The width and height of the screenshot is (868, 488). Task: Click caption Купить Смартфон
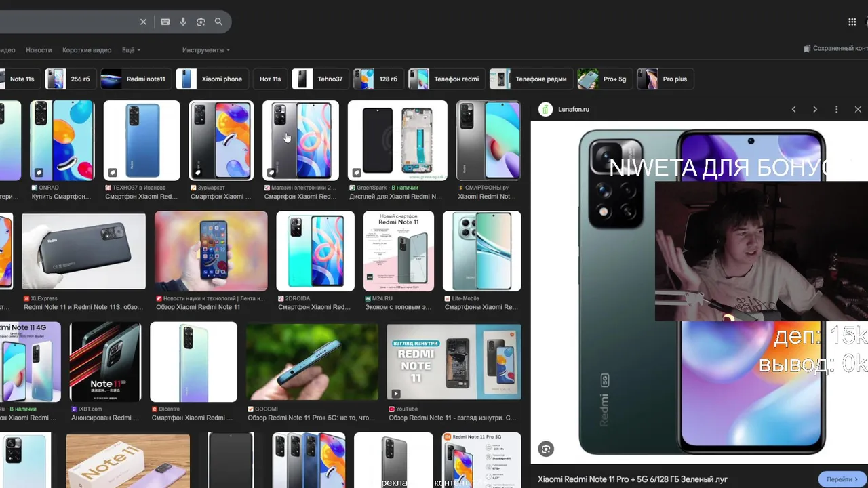61,197
